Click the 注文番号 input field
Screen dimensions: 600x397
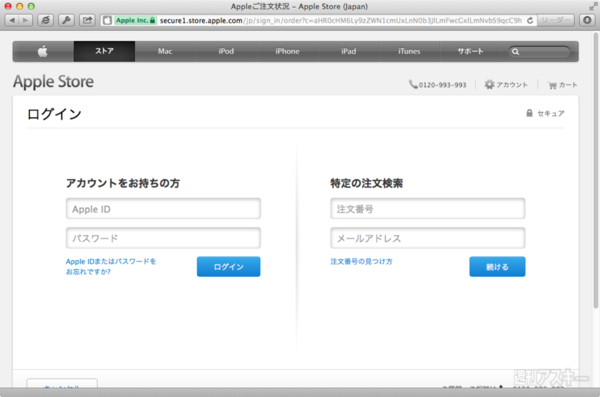pyautogui.click(x=428, y=209)
